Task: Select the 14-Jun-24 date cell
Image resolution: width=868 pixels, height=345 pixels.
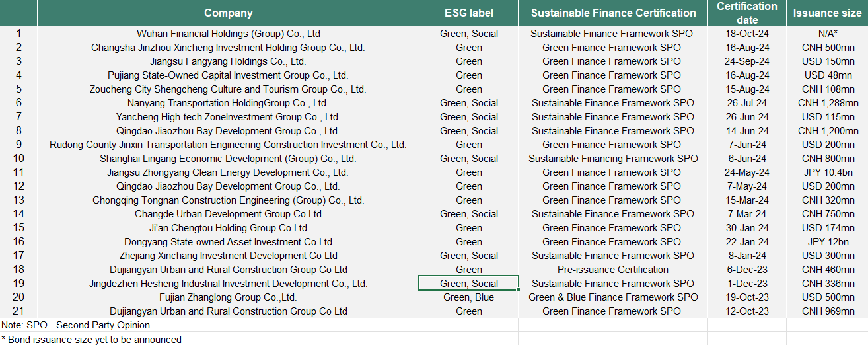Action: point(747,131)
